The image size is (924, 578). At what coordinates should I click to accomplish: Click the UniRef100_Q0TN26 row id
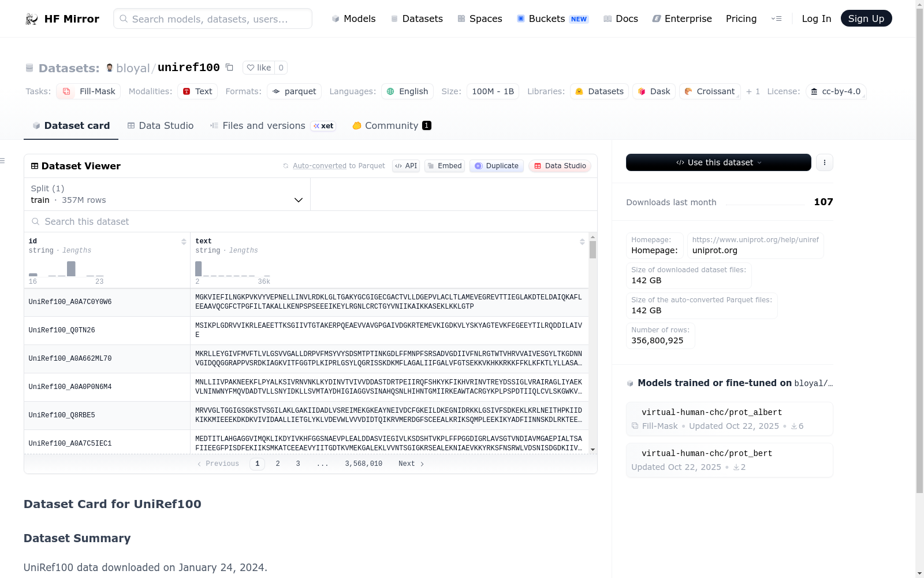coord(62,330)
